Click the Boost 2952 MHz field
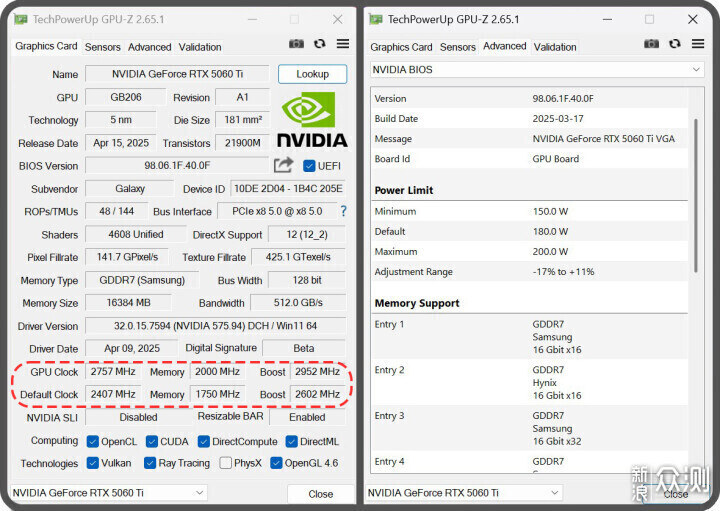This screenshot has height=511, width=720. pos(317,371)
